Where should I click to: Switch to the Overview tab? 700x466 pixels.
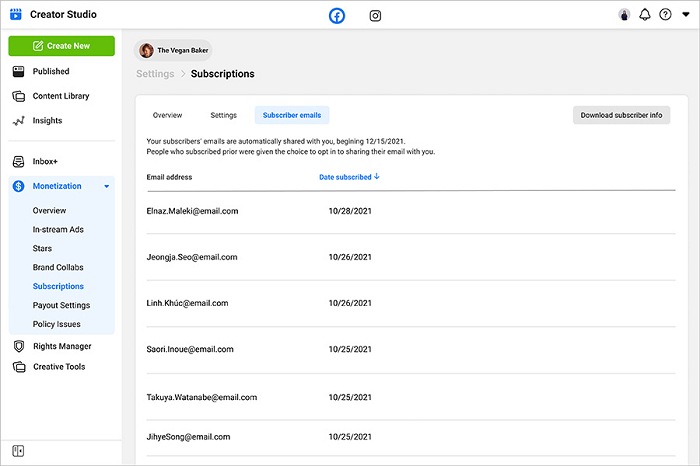(167, 115)
